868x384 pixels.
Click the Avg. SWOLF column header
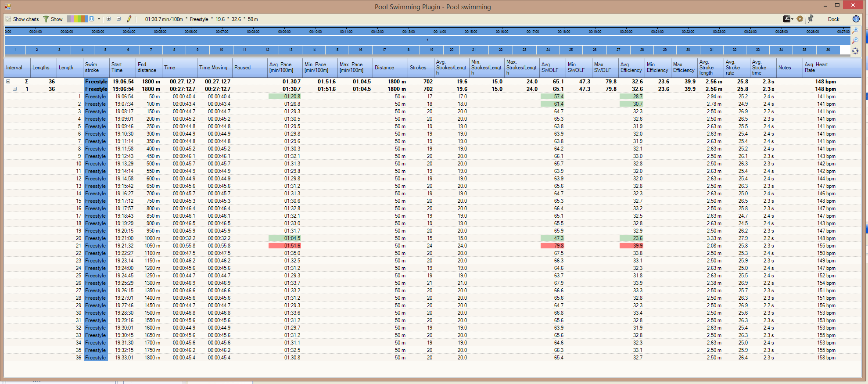[552, 68]
